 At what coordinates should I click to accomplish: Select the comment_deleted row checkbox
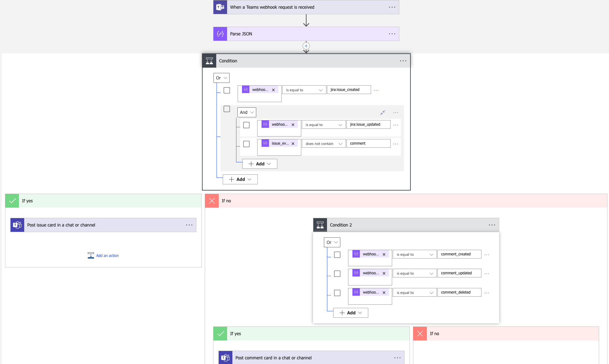point(337,293)
